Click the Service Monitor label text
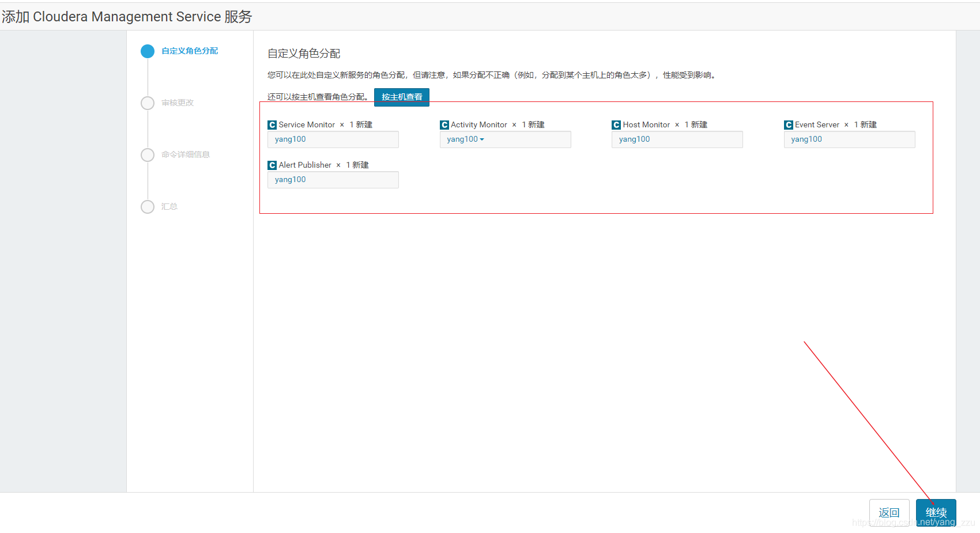 click(307, 125)
